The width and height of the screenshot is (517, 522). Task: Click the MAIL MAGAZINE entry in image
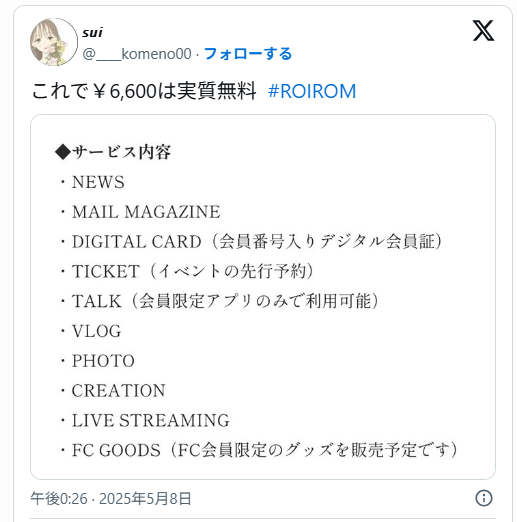[140, 212]
